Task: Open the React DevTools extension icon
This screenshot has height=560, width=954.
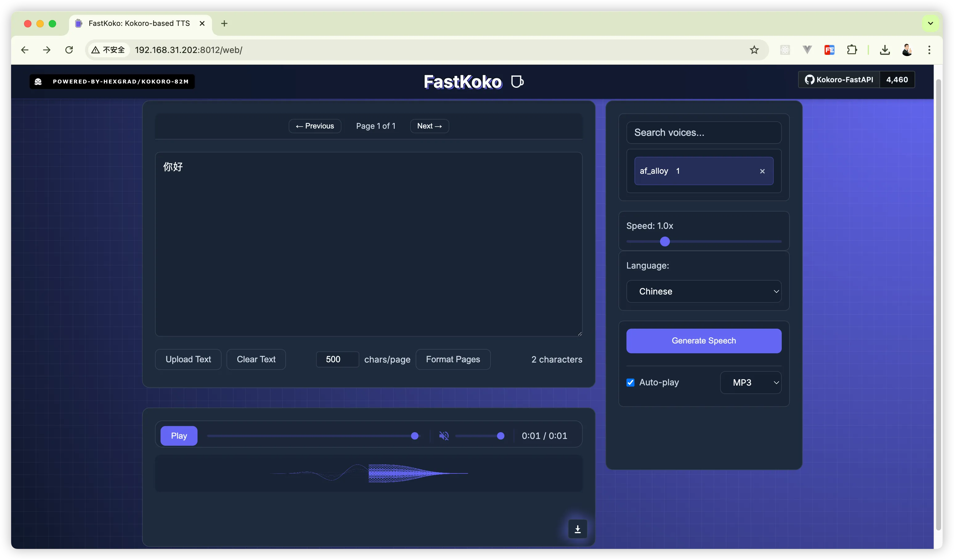Action: tap(785, 50)
